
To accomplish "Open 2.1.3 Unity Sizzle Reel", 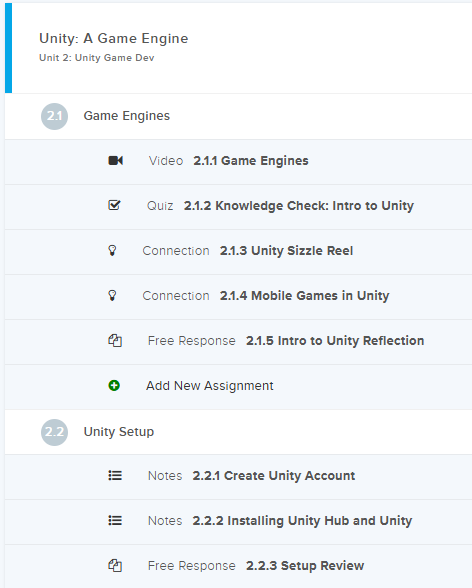I will click(x=286, y=251).
